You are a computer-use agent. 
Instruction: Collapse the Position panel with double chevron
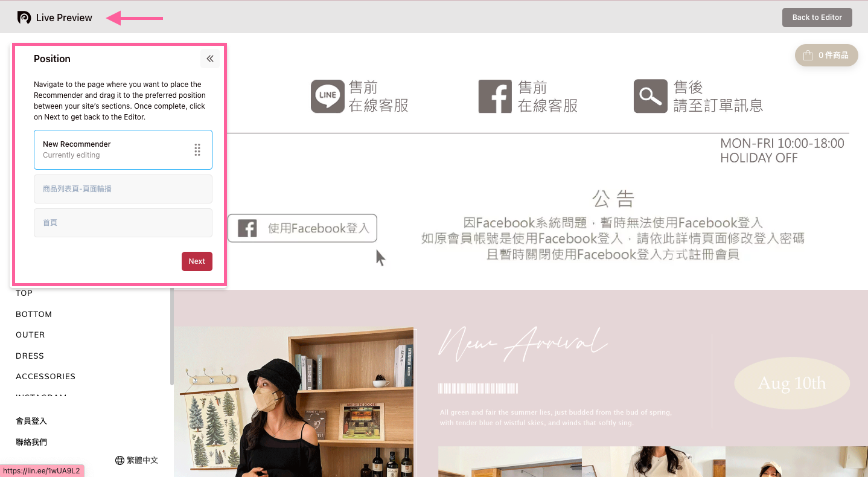point(210,59)
